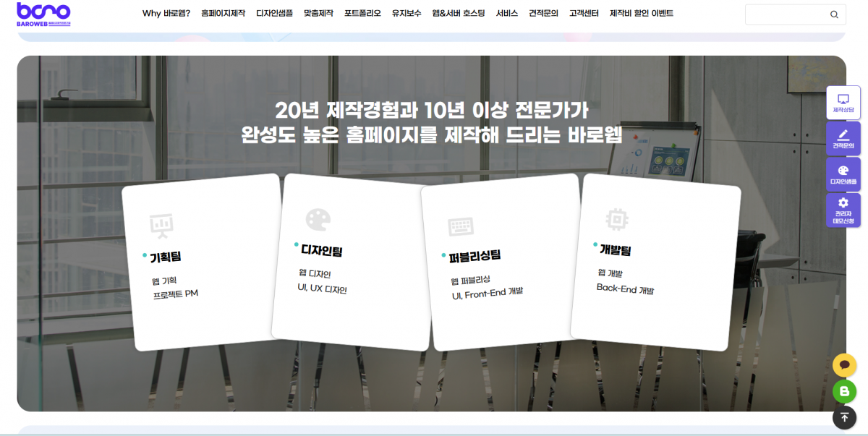
Task: Open the green blog icon
Action: [x=844, y=391]
